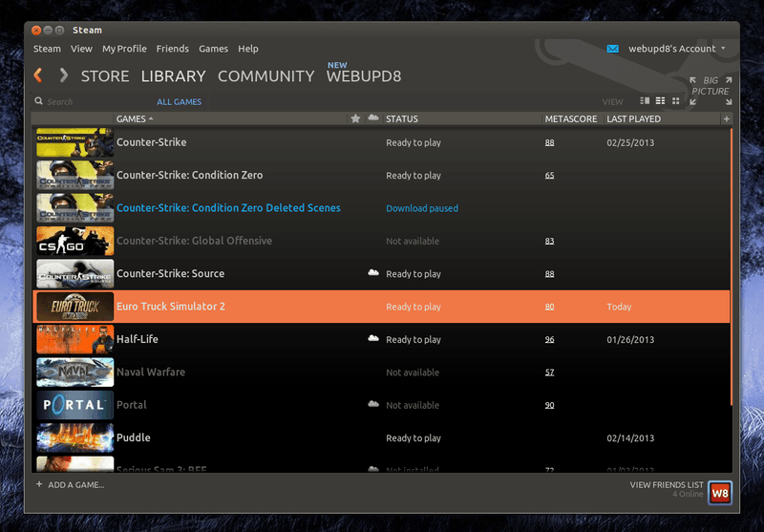Screen dimensions: 764x532
Task: Open Naval Warfare metascore 57 link
Action: pos(550,372)
